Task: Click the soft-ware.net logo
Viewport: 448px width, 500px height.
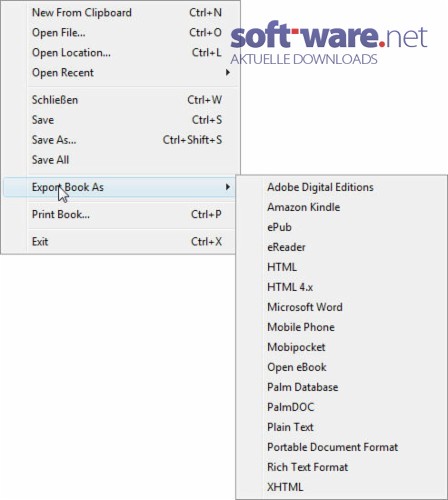Action: [x=329, y=43]
